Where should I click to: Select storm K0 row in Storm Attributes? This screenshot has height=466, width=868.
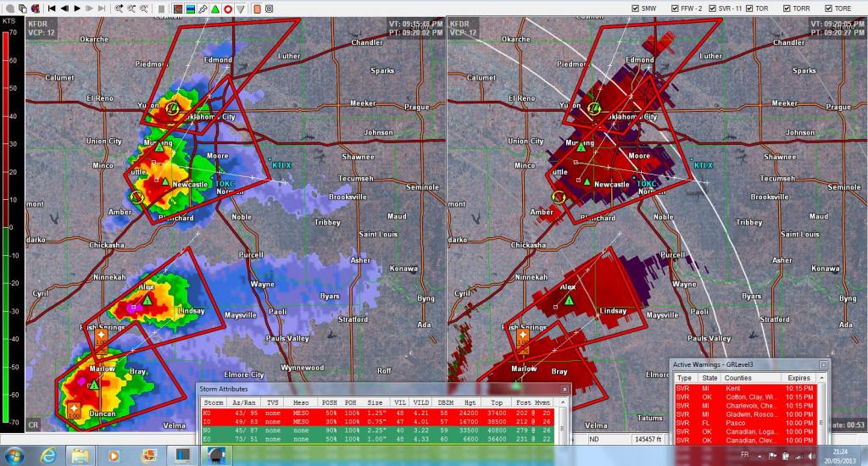[378, 413]
